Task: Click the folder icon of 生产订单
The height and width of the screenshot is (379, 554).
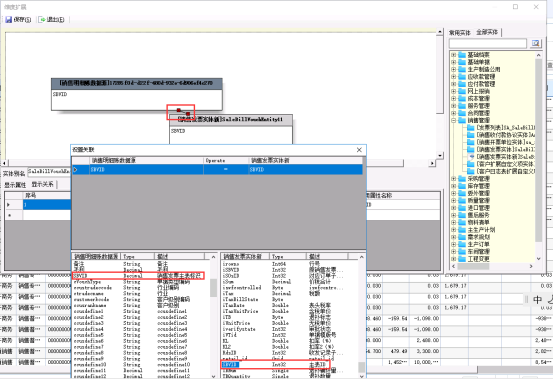Action: coord(462,244)
